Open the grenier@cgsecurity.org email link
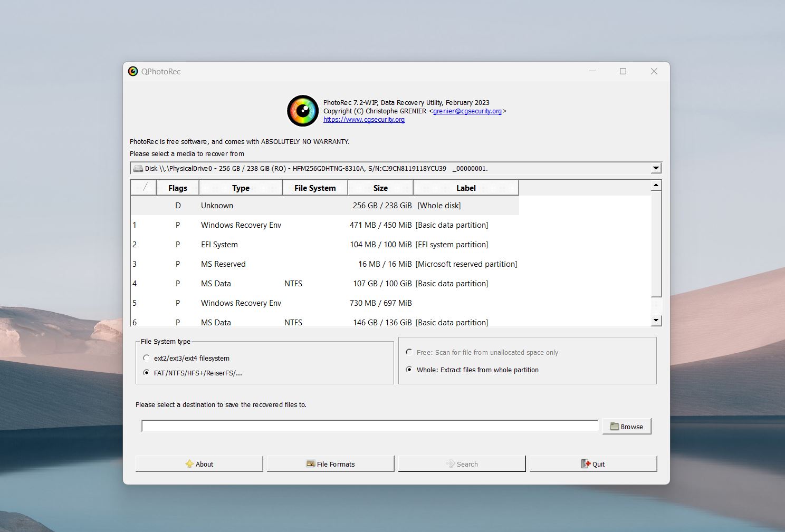 (x=467, y=111)
